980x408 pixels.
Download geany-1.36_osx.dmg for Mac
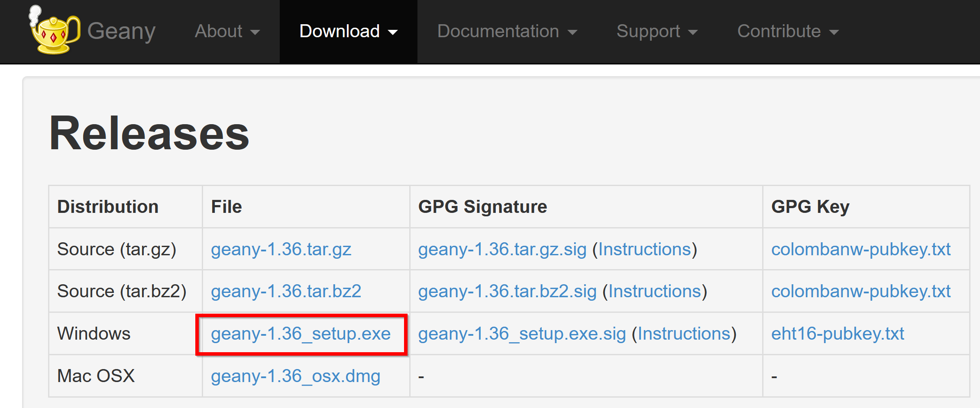[x=296, y=376]
